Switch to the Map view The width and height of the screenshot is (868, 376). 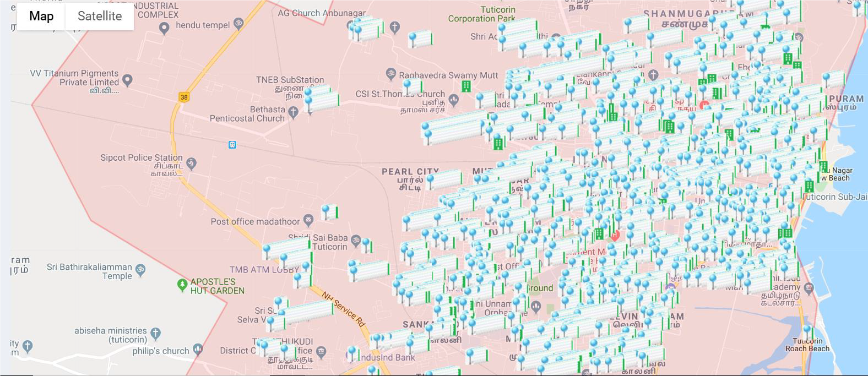(x=41, y=16)
